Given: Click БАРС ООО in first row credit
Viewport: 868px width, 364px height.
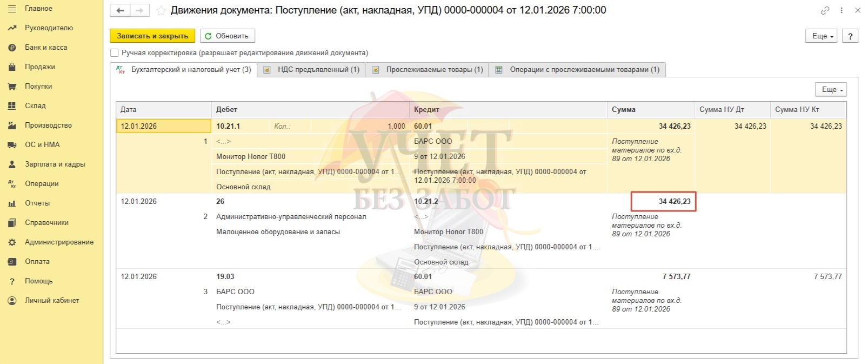Looking at the screenshot, I should click(x=433, y=142).
